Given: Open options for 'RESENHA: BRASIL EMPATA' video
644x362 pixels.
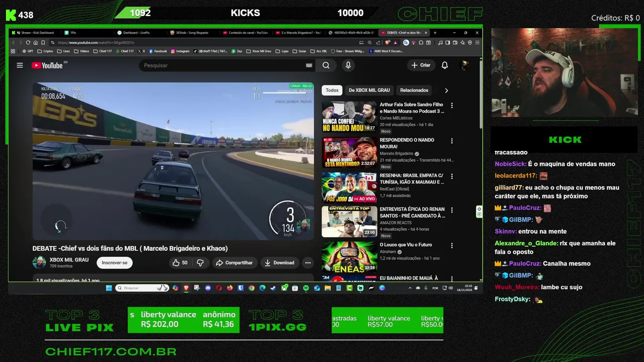Looking at the screenshot, I should pos(452,176).
